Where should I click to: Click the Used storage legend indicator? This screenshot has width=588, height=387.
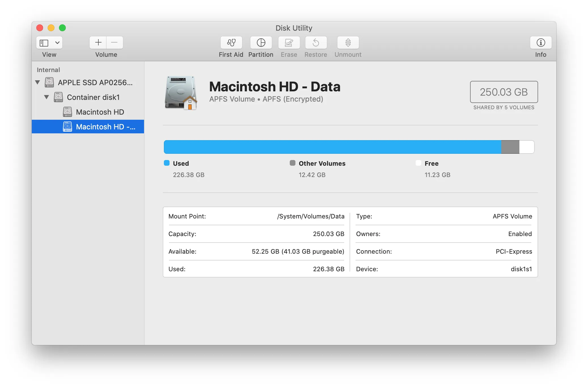(166, 163)
